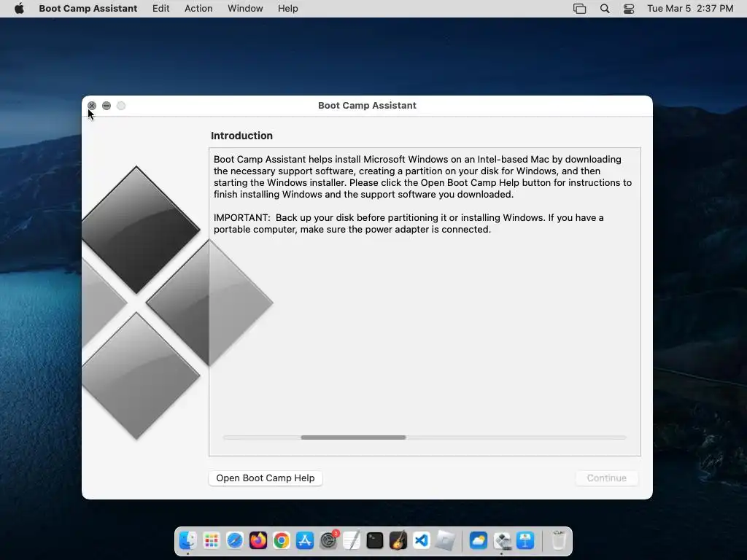Click the Continue button

click(606, 478)
